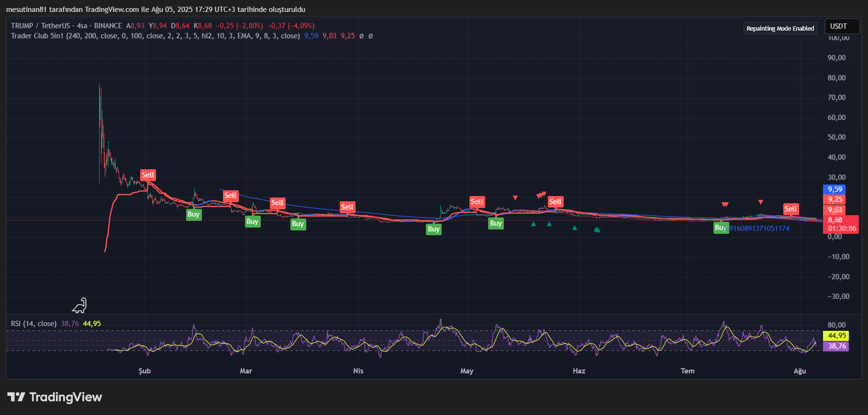Click the last Sell marker near Ağu
868x415 pixels.
[x=790, y=209]
